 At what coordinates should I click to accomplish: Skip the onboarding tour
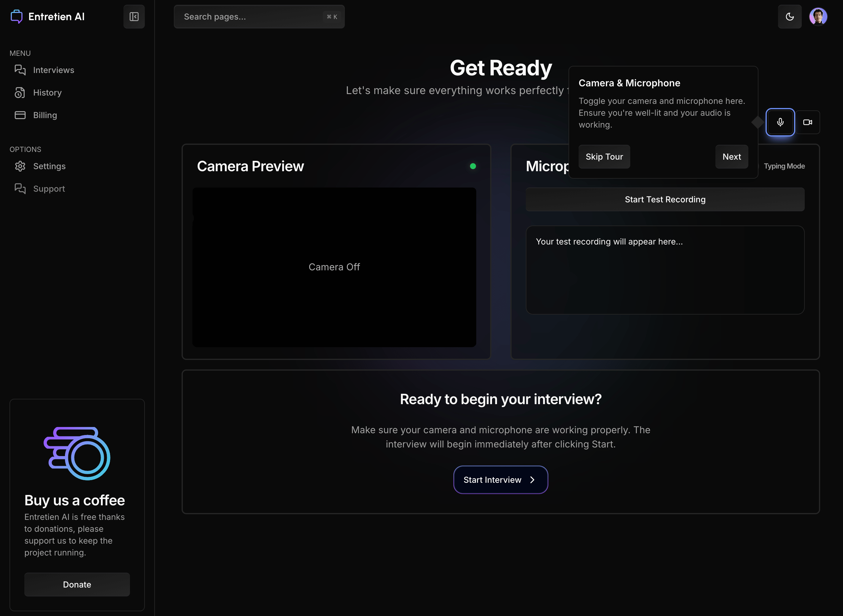pyautogui.click(x=604, y=157)
